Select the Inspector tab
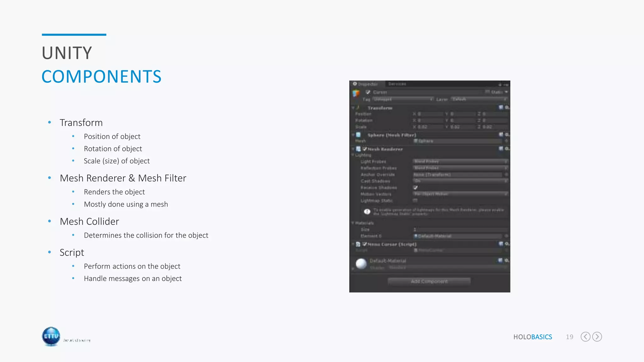 (x=366, y=84)
